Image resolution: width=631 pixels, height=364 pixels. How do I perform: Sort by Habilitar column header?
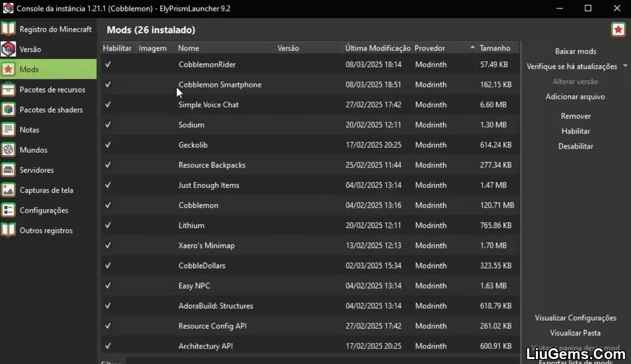pyautogui.click(x=119, y=48)
